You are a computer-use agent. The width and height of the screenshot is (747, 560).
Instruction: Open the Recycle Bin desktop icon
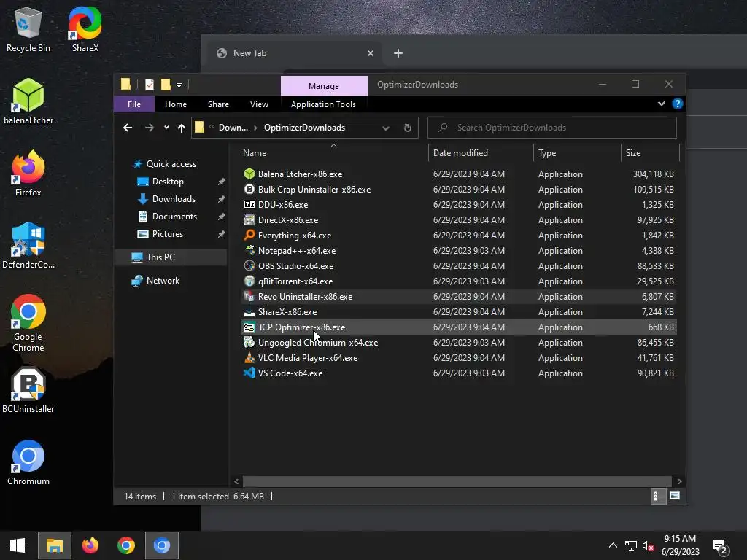pyautogui.click(x=28, y=30)
